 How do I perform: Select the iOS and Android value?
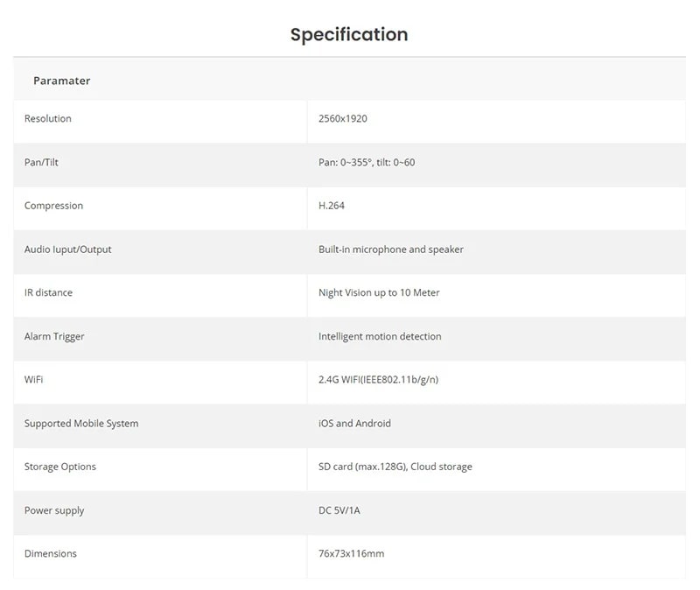click(x=354, y=424)
